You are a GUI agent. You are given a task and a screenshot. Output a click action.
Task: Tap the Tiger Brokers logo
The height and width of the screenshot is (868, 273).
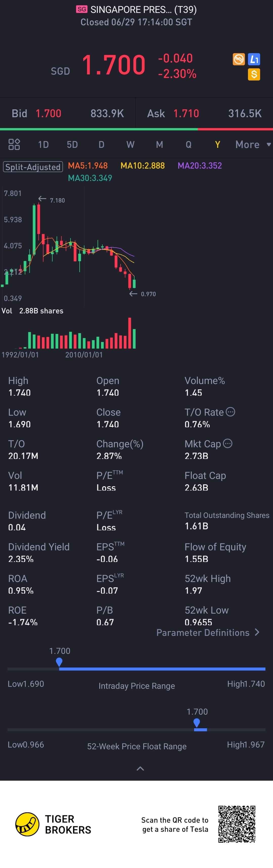coord(27,824)
